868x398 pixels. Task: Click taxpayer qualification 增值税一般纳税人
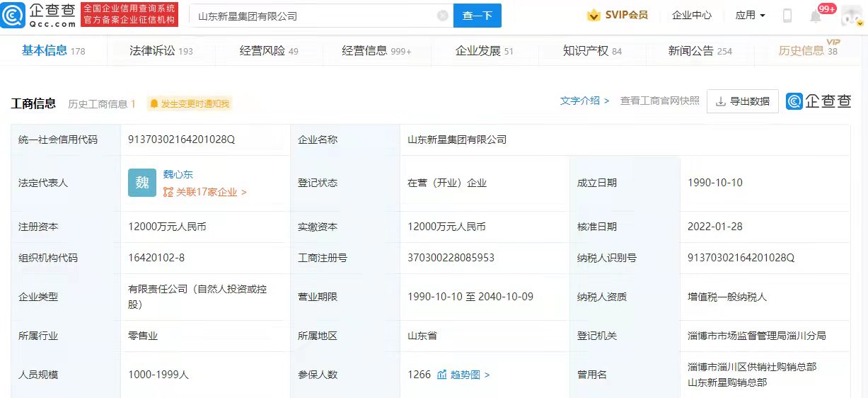coord(727,297)
